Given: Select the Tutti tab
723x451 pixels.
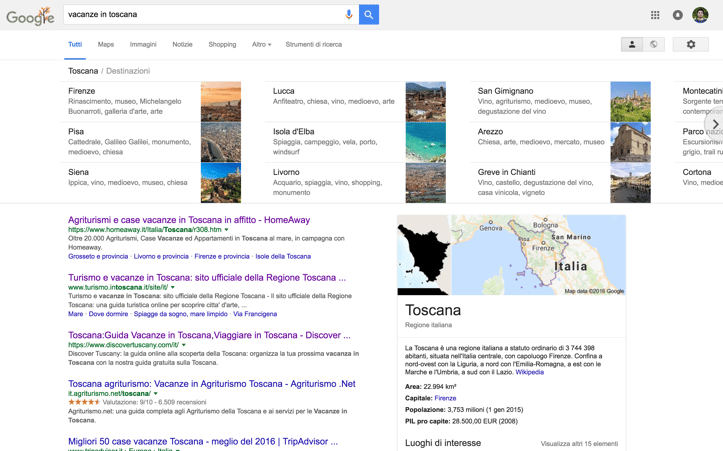Looking at the screenshot, I should [75, 44].
